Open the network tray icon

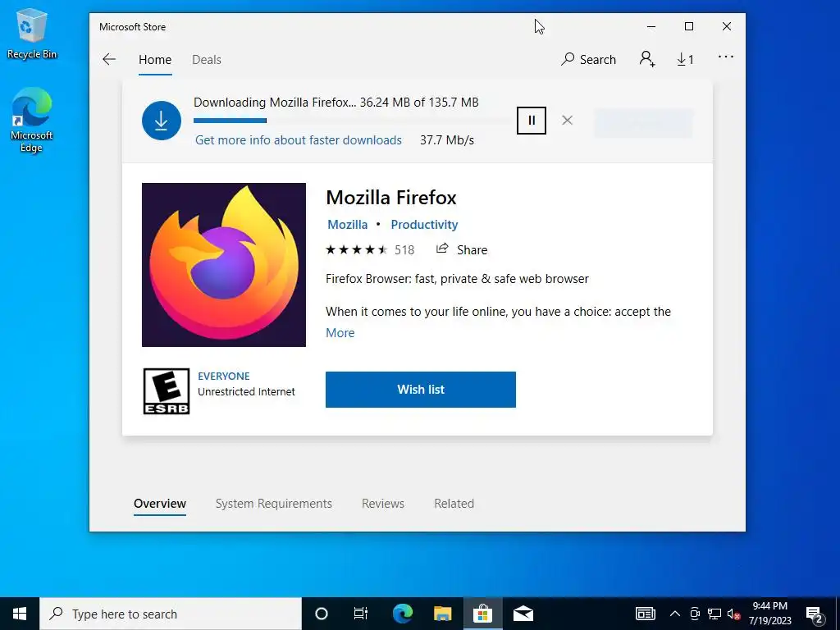[x=714, y=614]
